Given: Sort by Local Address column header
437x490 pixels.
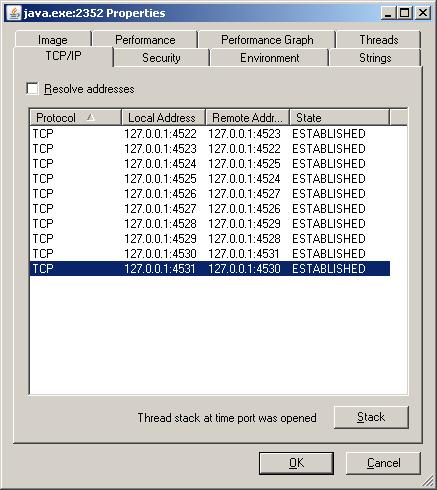Looking at the screenshot, I should point(163,117).
